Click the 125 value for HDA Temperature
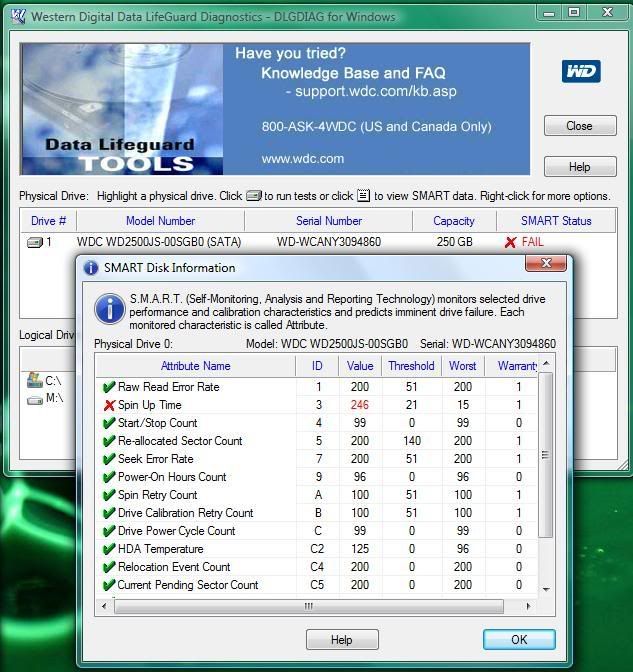633x672 pixels. (x=360, y=549)
